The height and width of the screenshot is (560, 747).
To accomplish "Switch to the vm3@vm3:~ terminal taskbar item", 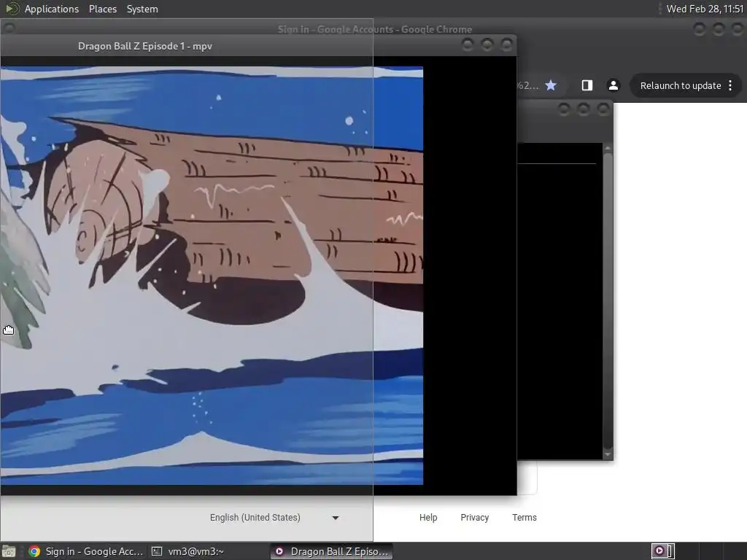I will click(187, 551).
